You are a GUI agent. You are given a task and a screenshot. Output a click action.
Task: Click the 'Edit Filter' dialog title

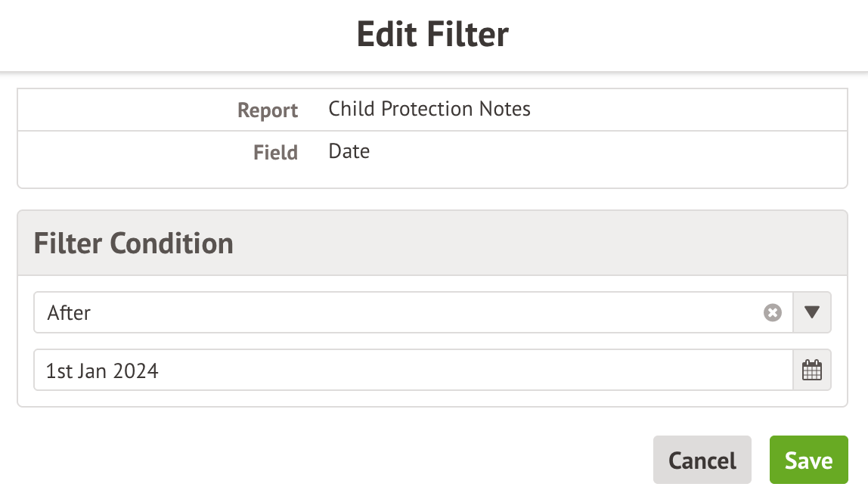[x=432, y=35]
